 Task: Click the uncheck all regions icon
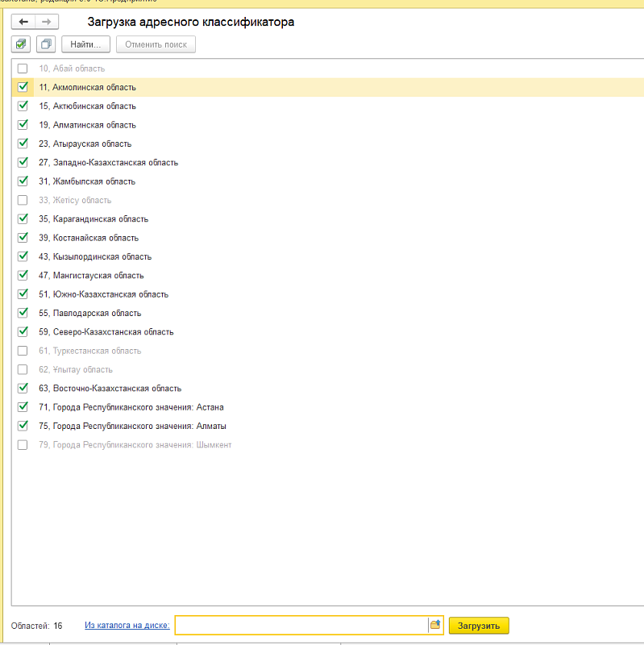(46, 44)
